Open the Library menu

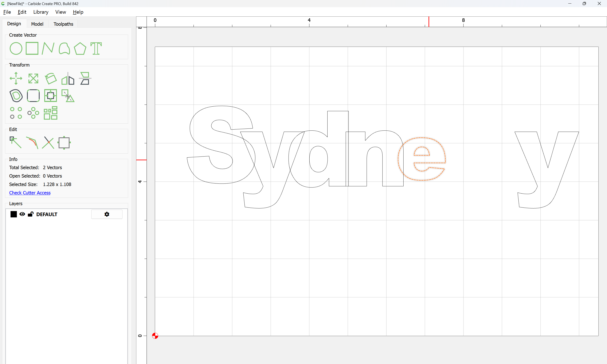point(41,12)
